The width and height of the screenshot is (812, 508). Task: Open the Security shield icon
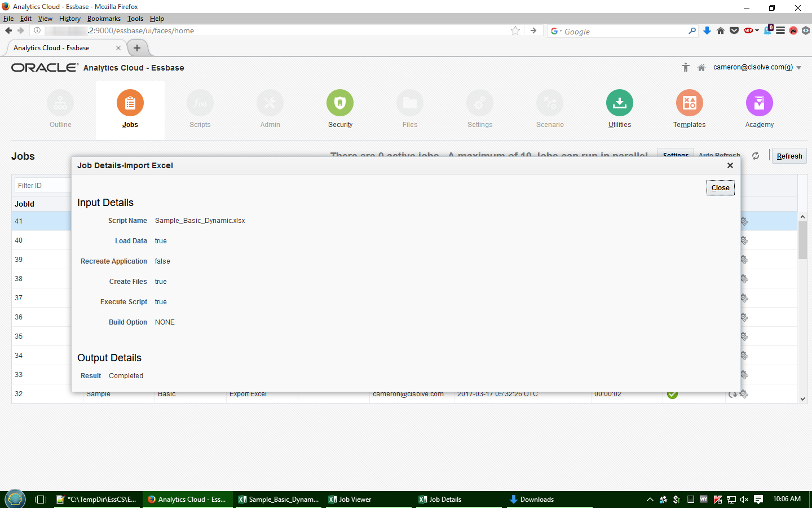[340, 103]
